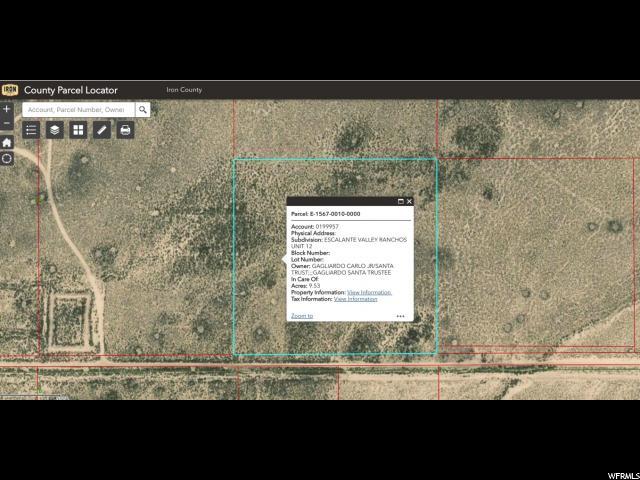
Task: Select parcel number E-1567-0010-0000 text
Action: pos(335,214)
